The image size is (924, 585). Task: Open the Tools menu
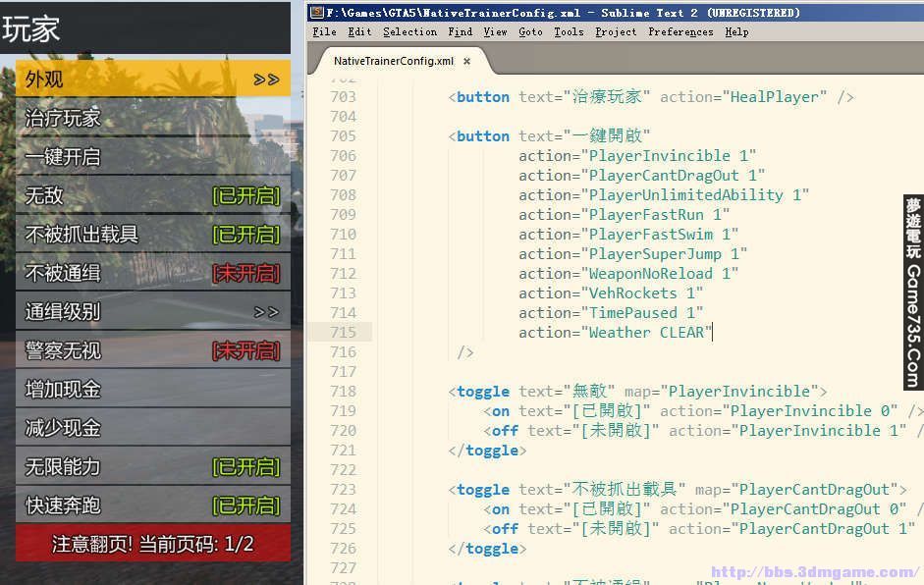tap(569, 31)
